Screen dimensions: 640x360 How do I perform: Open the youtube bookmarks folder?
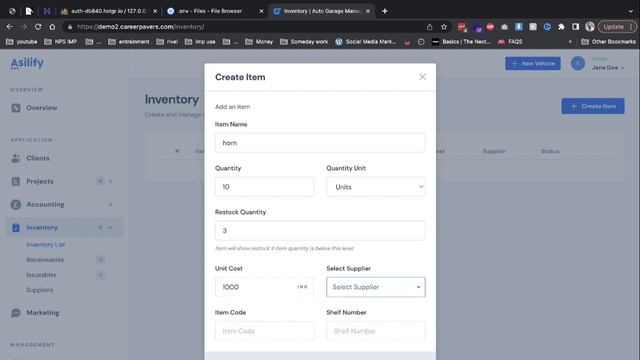coord(22,42)
